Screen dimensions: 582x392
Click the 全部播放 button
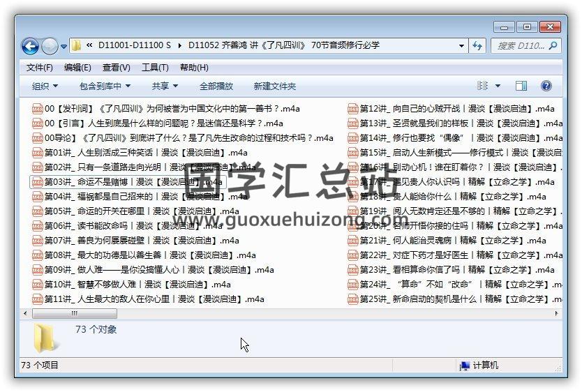tap(216, 86)
